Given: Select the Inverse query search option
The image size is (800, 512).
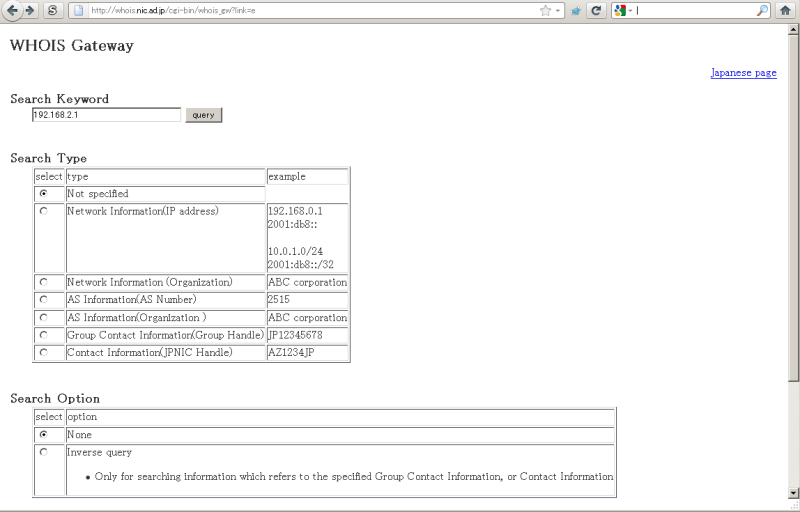Looking at the screenshot, I should point(43,452).
